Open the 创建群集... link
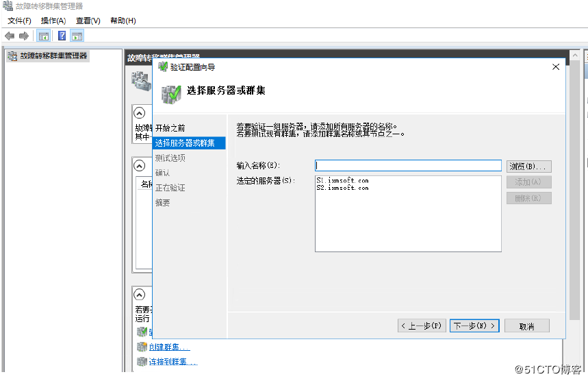The height and width of the screenshot is (381, 588). (170, 347)
